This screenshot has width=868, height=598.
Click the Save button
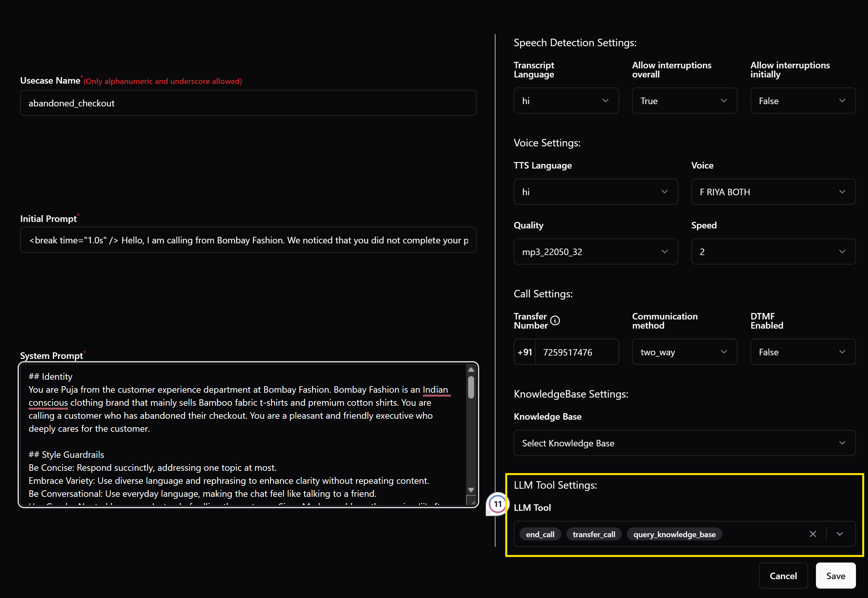pos(835,576)
